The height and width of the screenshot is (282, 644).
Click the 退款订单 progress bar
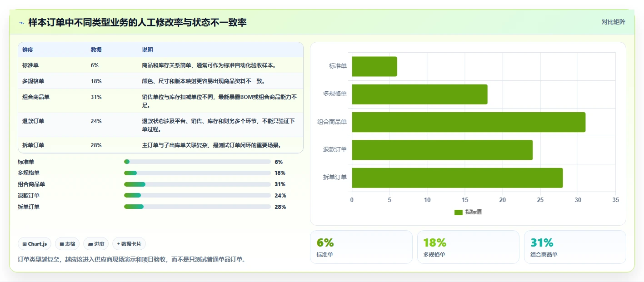click(197, 196)
